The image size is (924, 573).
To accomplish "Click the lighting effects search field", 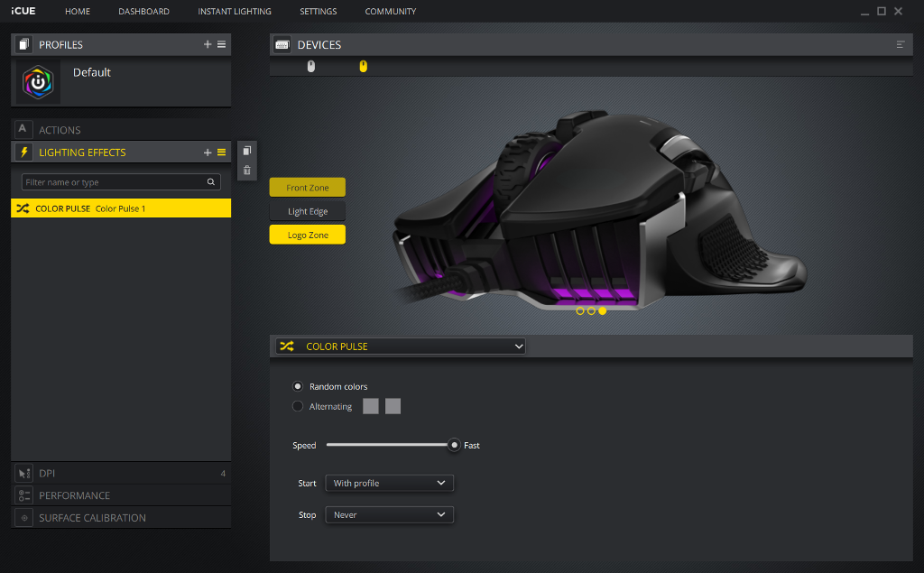I will 115,182.
